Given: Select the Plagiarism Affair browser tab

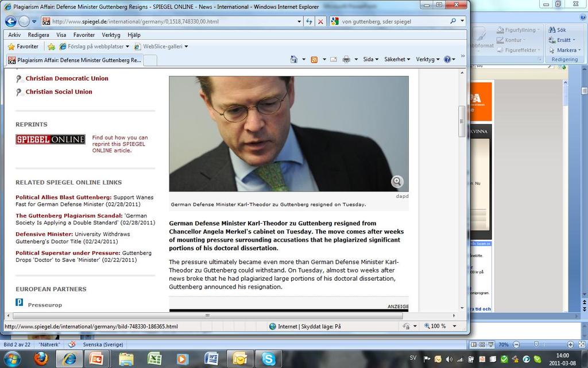Looking at the screenshot, I should [75, 60].
